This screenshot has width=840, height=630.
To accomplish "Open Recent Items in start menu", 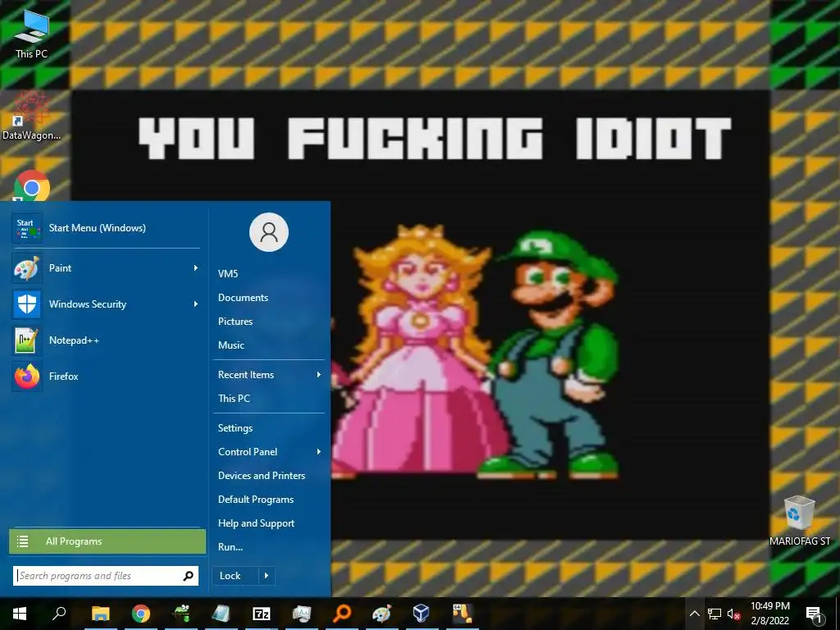I will click(269, 375).
